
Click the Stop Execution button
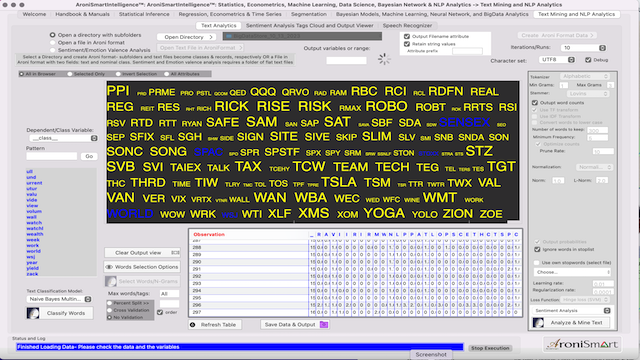(x=490, y=348)
